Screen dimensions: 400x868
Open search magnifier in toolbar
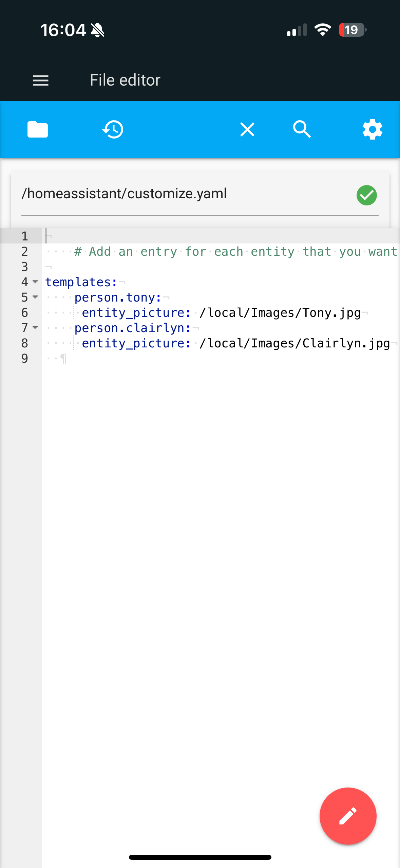302,129
